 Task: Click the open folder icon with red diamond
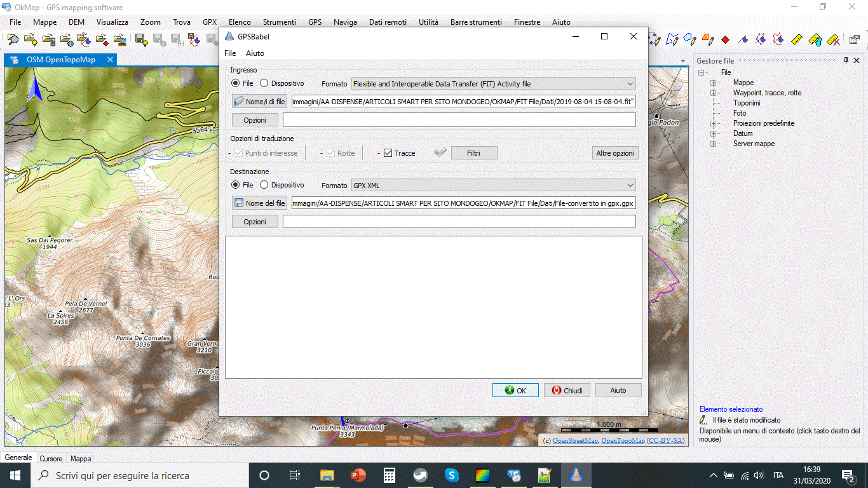pyautogui.click(x=102, y=40)
